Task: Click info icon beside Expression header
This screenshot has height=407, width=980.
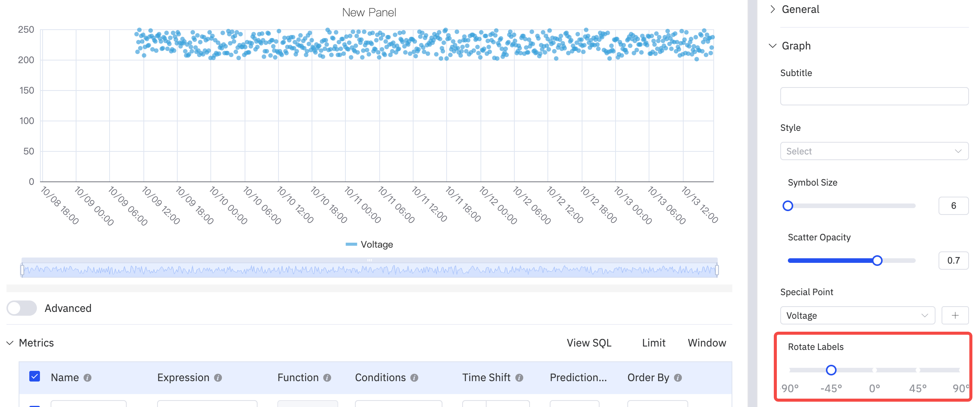Action: 218,378
